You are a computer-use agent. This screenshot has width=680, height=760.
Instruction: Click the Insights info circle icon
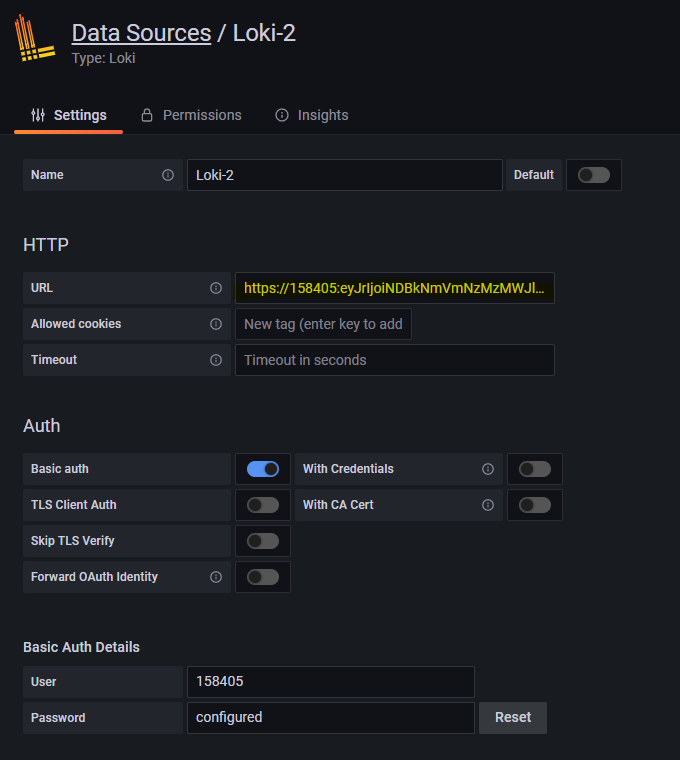282,115
